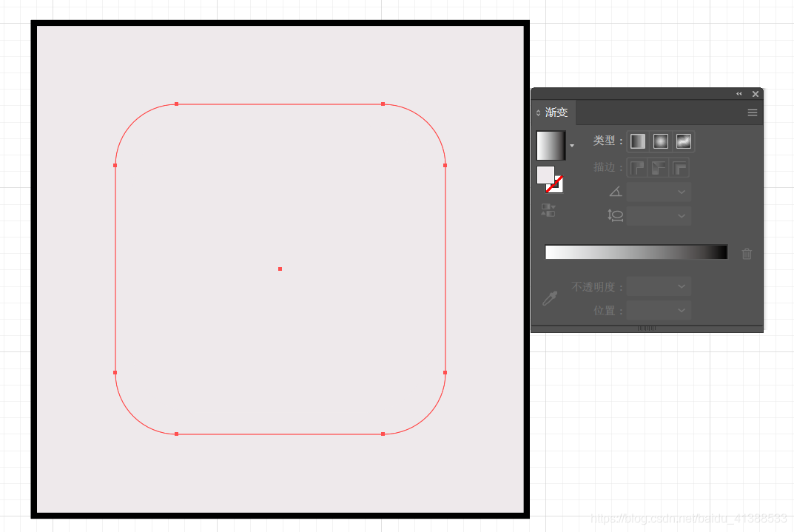Click the gradient slider bar
Viewport: 794px width, 532px height.
(x=636, y=252)
